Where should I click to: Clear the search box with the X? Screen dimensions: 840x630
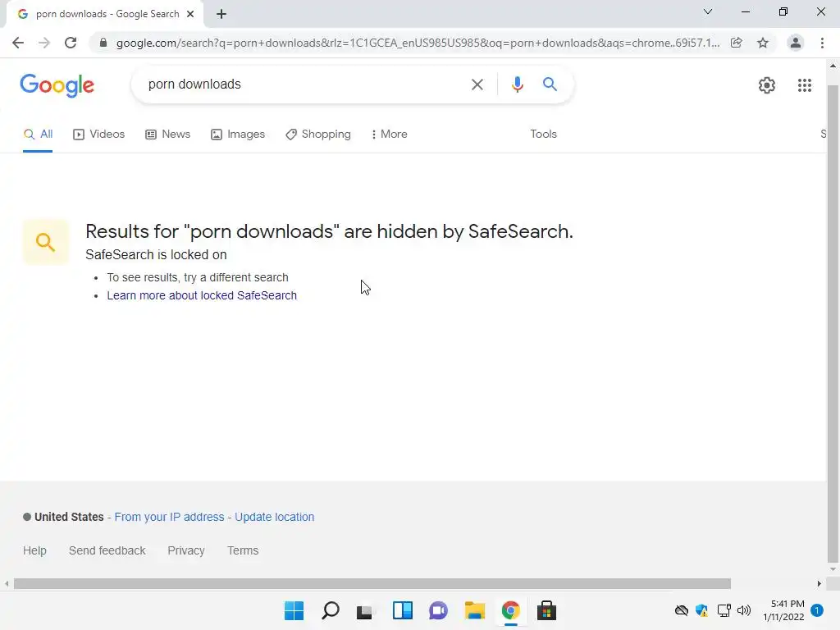477,84
